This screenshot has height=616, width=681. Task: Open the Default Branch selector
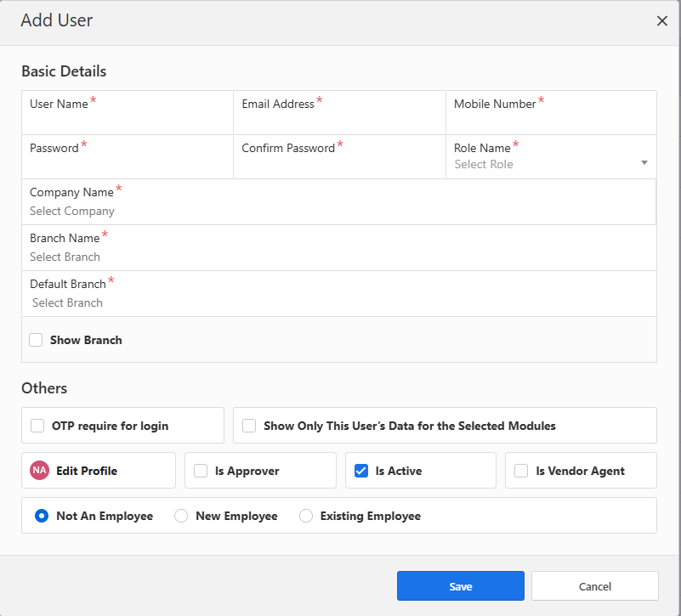(338, 302)
